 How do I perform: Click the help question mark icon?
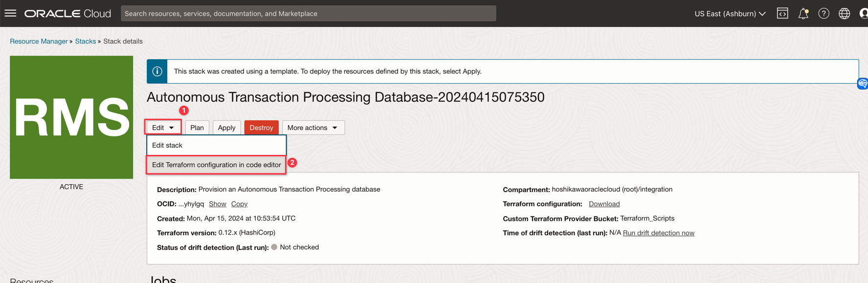coord(823,14)
